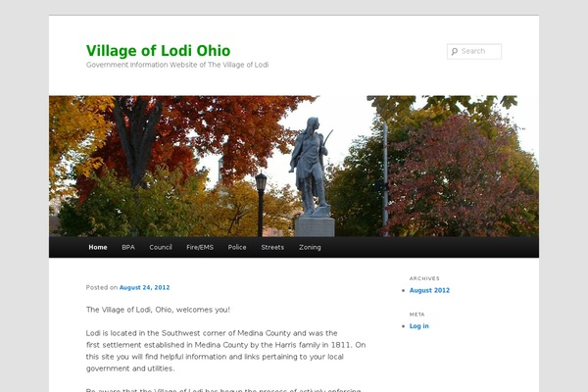Select the Home menu item
Screen dimensions: 588x392
coord(98,247)
